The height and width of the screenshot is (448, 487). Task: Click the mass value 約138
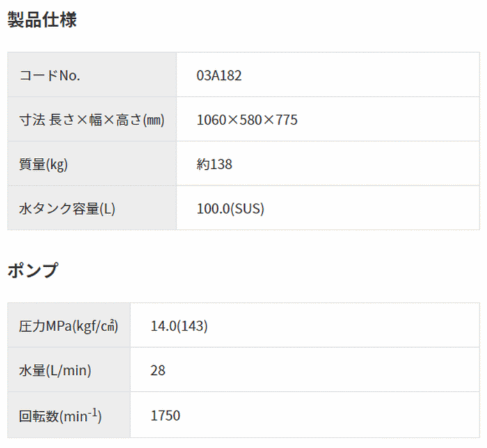214,164
